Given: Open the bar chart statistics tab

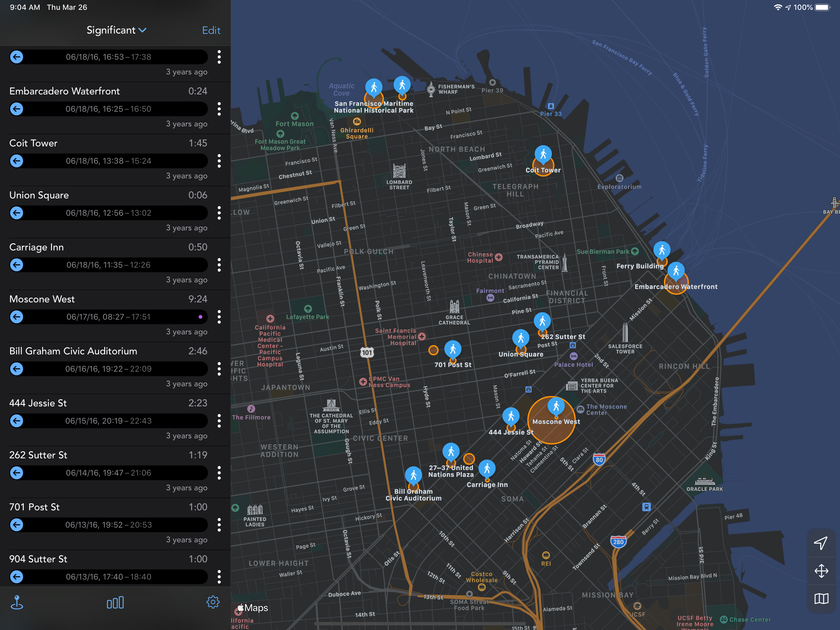Looking at the screenshot, I should 115,603.
